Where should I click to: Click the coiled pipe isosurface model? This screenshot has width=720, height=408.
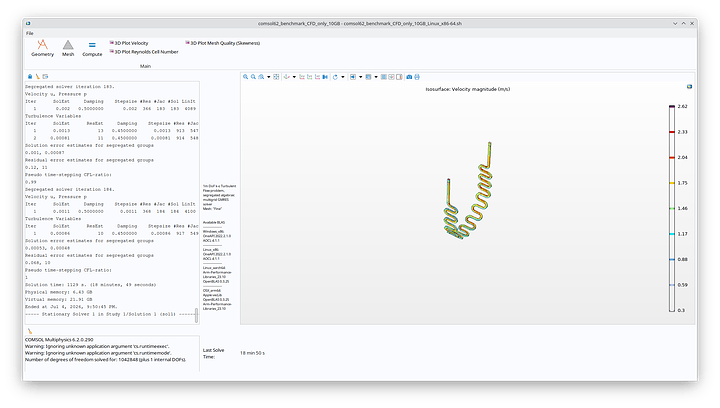[x=468, y=191]
